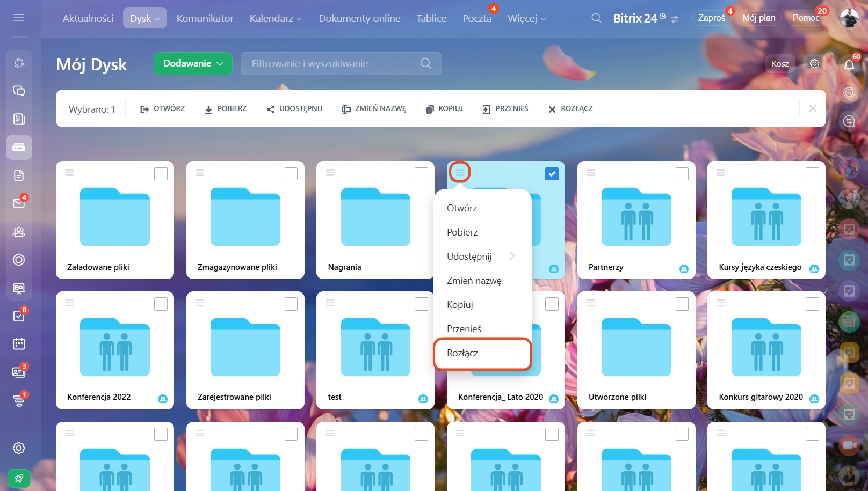
Task: Open Poczta tab
Action: (477, 18)
